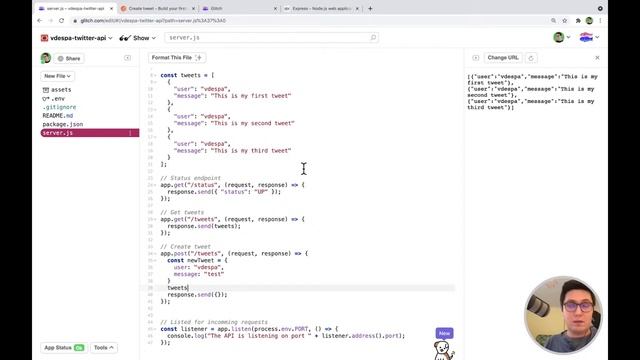This screenshot has height=360, width=640.
Task: Click the Change URL button
Action: click(503, 58)
